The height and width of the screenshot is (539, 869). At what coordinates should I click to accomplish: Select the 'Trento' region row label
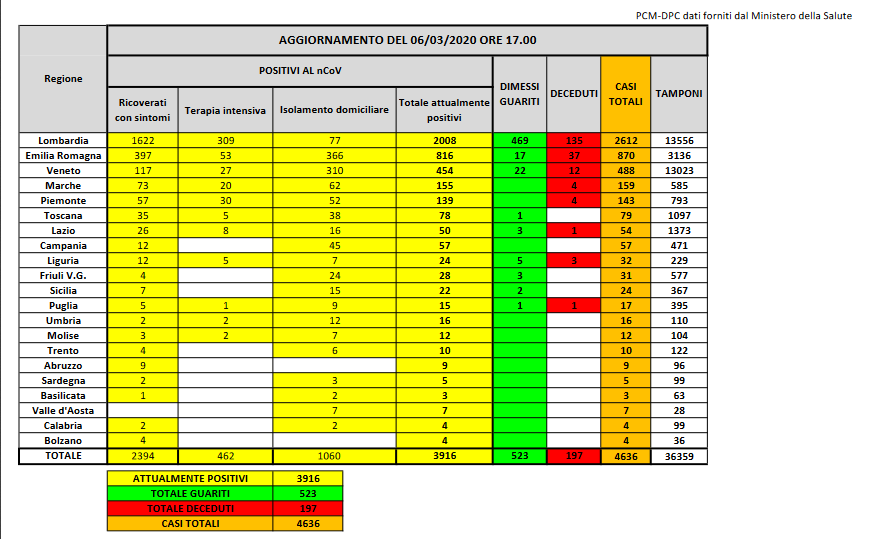point(63,350)
